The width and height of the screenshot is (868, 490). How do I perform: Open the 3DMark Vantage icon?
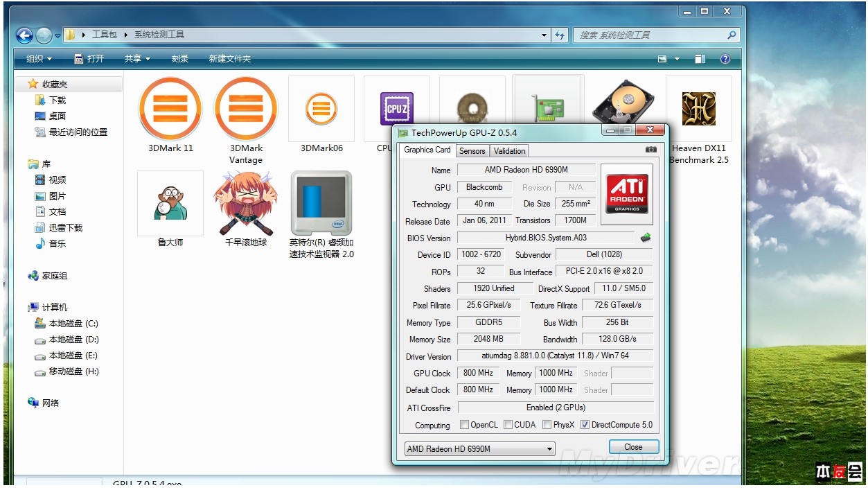tap(246, 109)
